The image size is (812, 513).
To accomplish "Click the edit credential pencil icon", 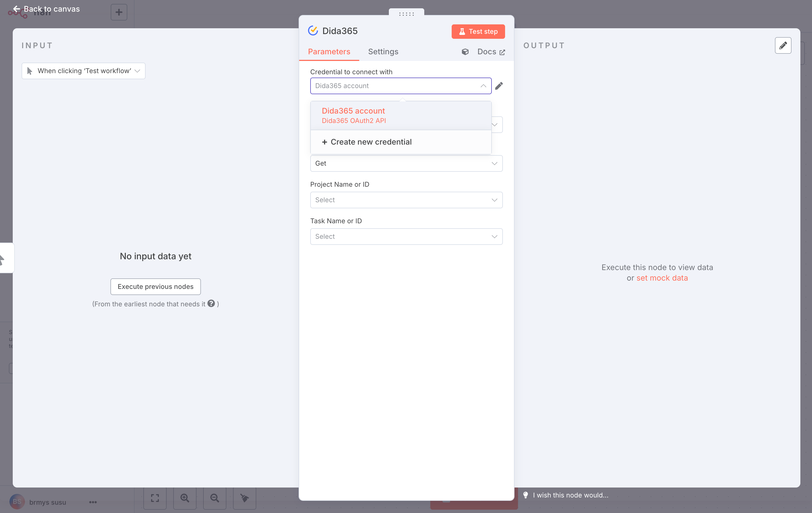I will pos(499,86).
